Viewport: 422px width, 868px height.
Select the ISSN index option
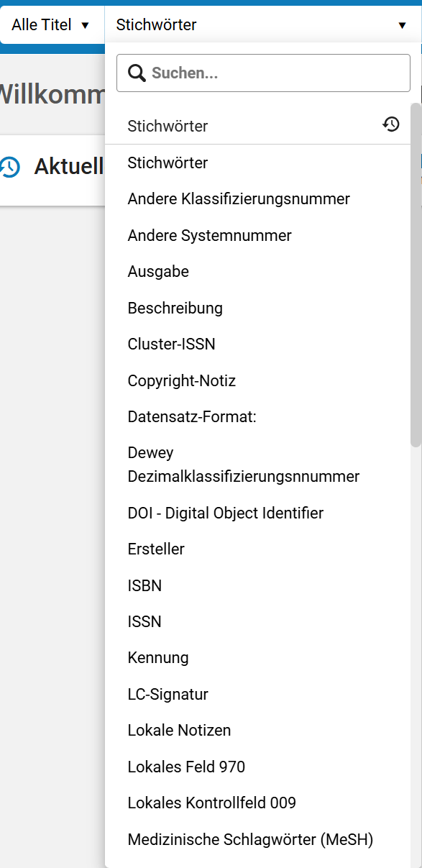pyautogui.click(x=257, y=621)
